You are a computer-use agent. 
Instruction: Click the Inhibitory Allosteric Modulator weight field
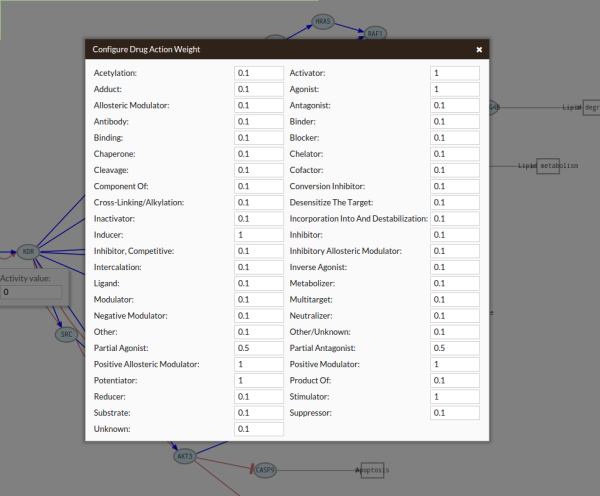(x=455, y=251)
